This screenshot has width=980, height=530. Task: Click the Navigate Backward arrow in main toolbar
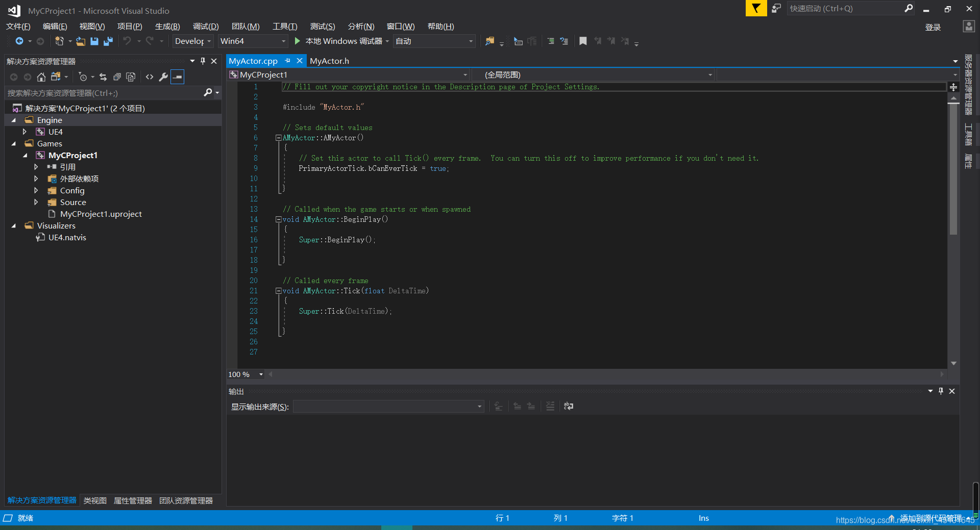click(19, 41)
